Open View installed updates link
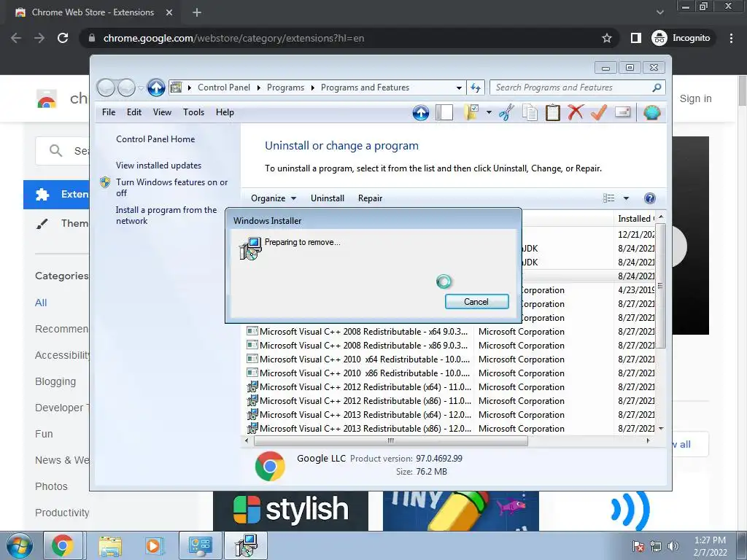The width and height of the screenshot is (747, 560). [158, 166]
